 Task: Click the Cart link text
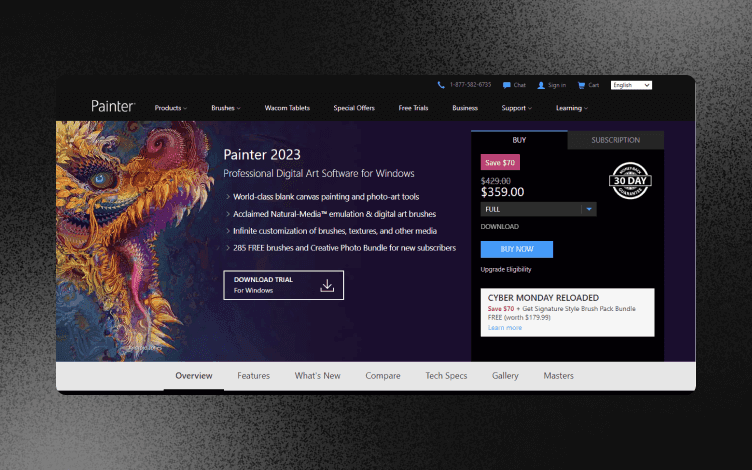[x=594, y=85]
